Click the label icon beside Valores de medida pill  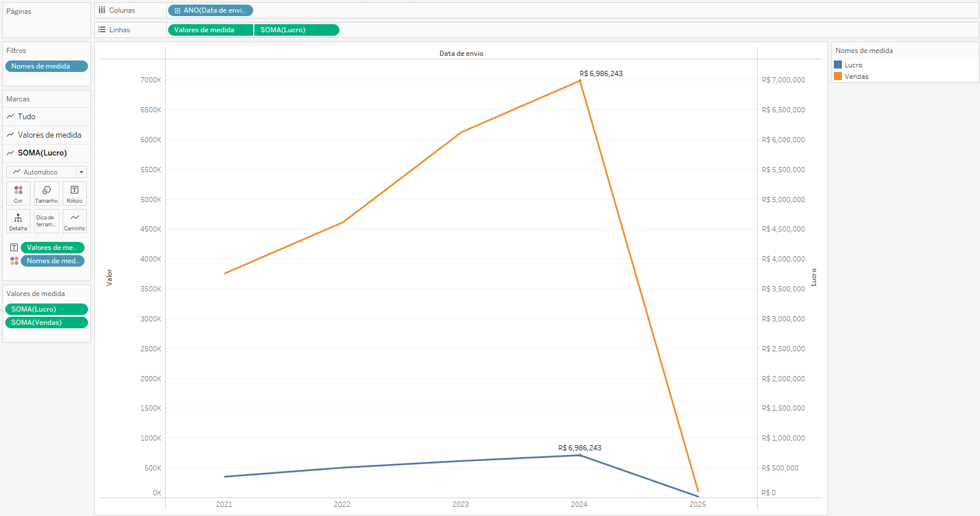click(x=14, y=248)
